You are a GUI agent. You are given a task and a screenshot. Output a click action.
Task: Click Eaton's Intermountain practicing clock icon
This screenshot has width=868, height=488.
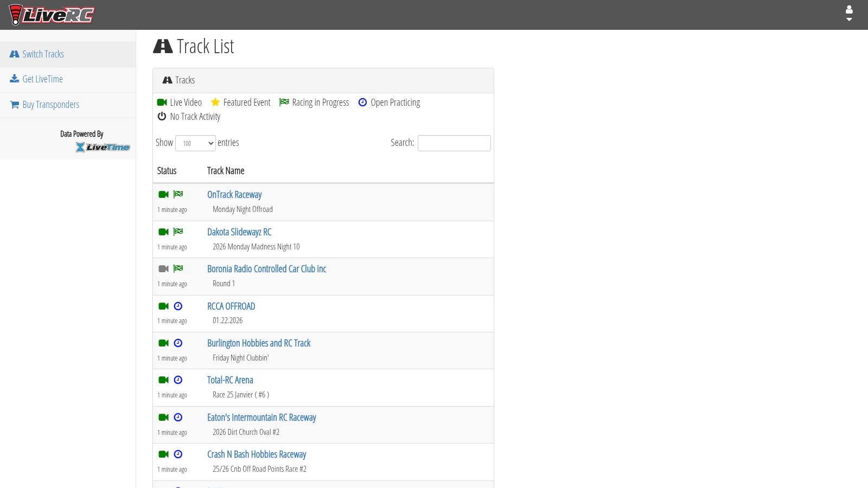pos(178,418)
